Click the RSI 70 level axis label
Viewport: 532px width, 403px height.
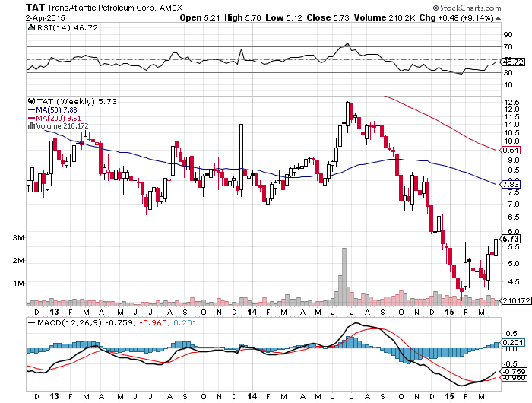[x=508, y=47]
